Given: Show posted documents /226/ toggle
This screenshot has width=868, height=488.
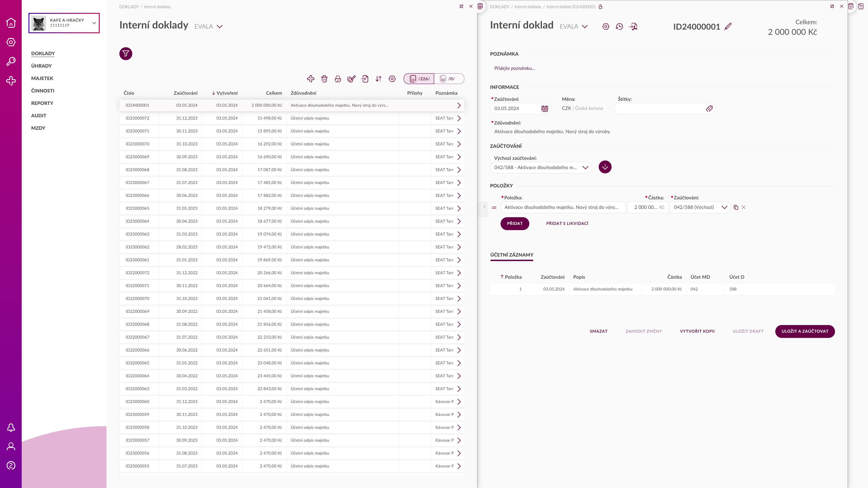Looking at the screenshot, I should point(419,79).
